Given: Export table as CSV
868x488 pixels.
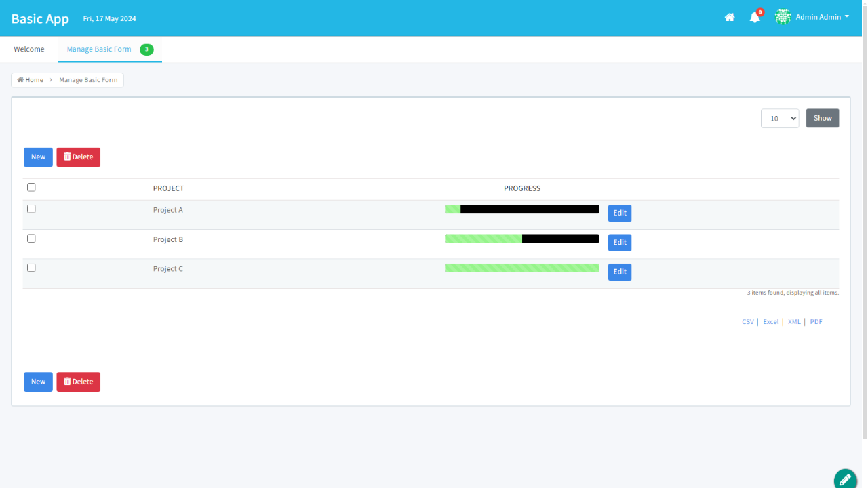Looking at the screenshot, I should pyautogui.click(x=748, y=322).
